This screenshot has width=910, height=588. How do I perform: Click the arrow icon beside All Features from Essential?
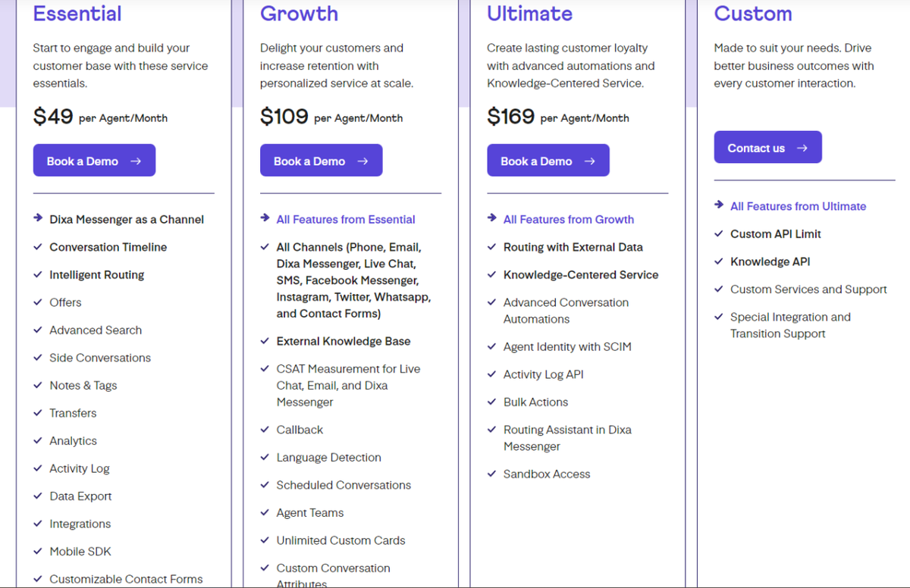[265, 218]
